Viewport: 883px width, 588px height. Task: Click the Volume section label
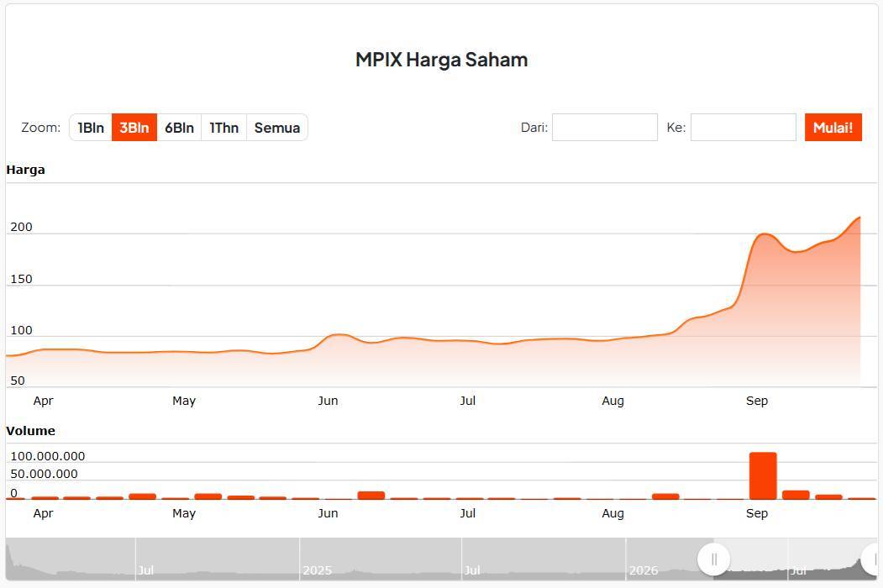[30, 431]
